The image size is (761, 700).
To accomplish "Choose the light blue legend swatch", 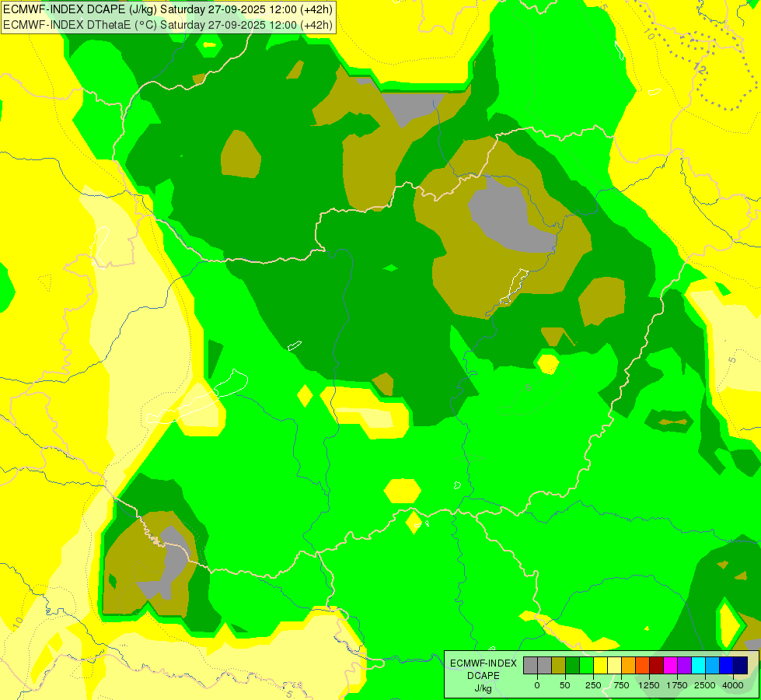I will click(x=713, y=666).
